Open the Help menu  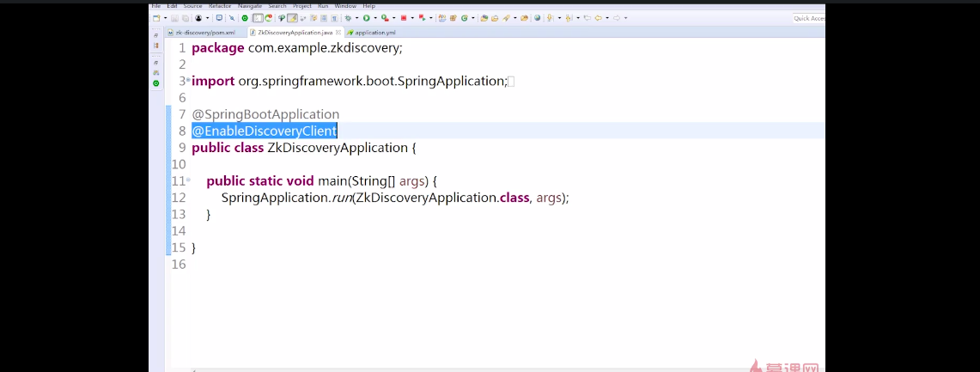click(368, 6)
